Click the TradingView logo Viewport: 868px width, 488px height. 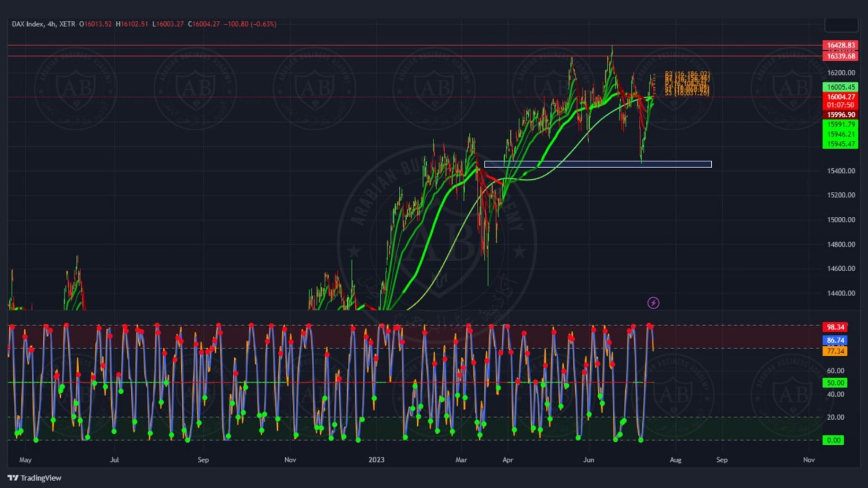point(34,478)
